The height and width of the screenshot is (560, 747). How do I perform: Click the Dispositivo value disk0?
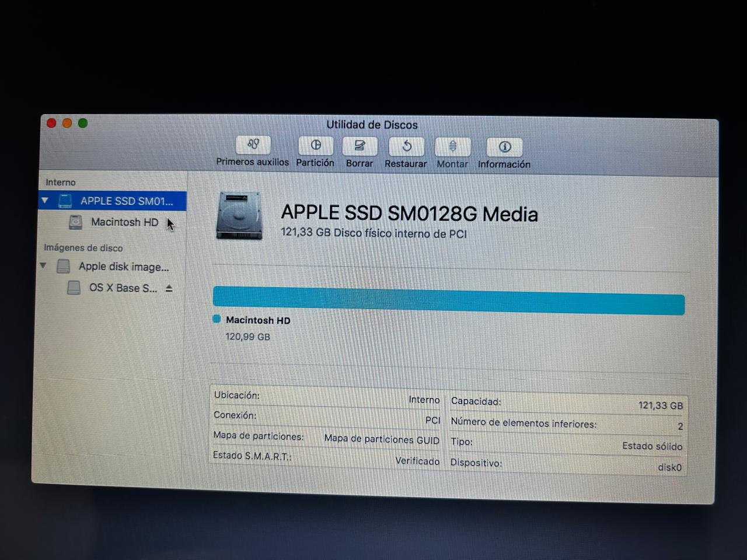[x=669, y=467]
